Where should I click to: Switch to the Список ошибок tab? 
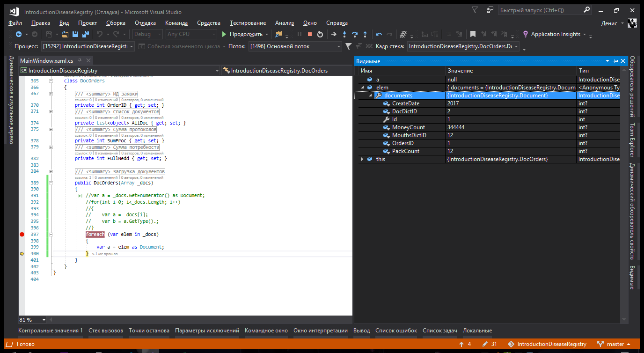pos(396,331)
